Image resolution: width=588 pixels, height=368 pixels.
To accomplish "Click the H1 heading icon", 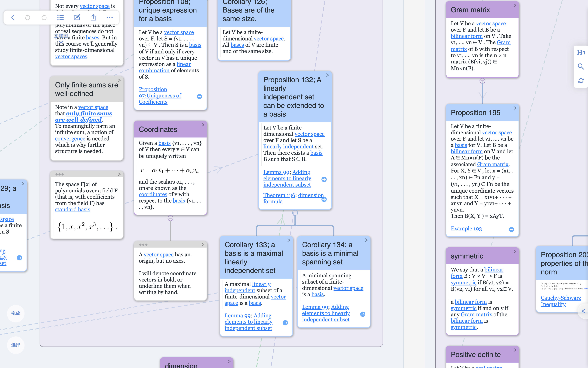I will tap(581, 52).
